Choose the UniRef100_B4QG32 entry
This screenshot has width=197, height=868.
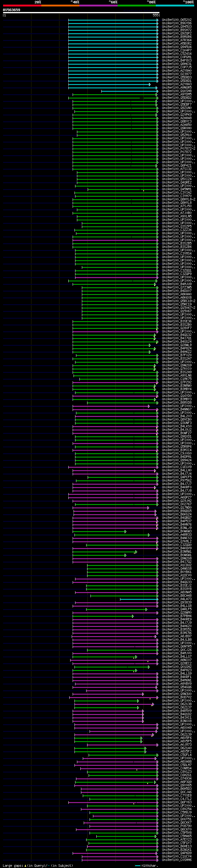(177, 335)
